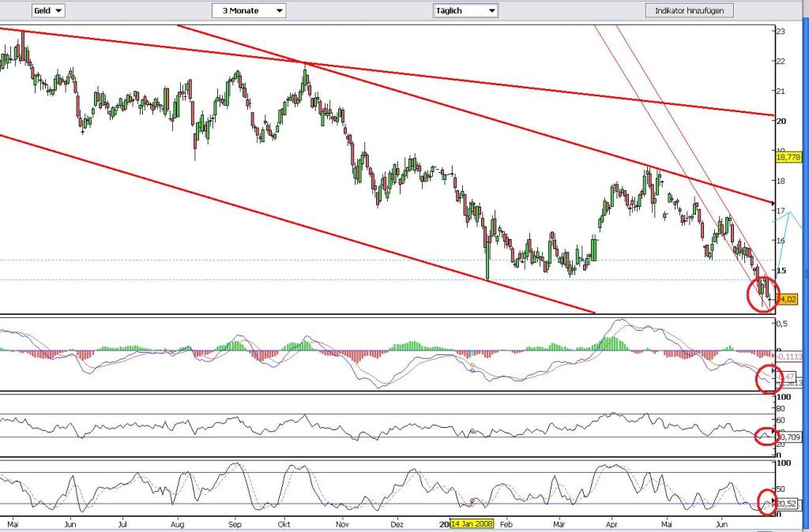Click the 14 Jan 2008 date marker

[472, 524]
